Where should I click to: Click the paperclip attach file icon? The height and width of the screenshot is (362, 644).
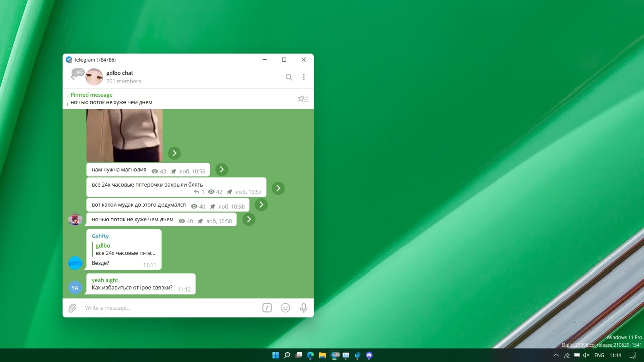72,308
